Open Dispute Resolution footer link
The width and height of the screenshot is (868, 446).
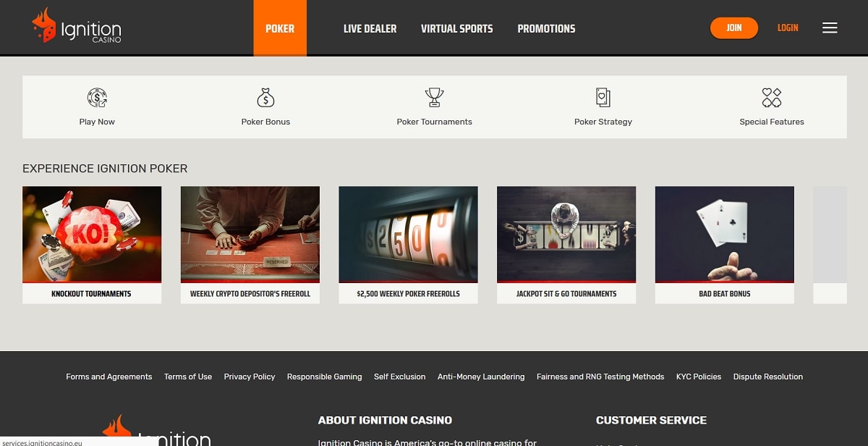(768, 376)
